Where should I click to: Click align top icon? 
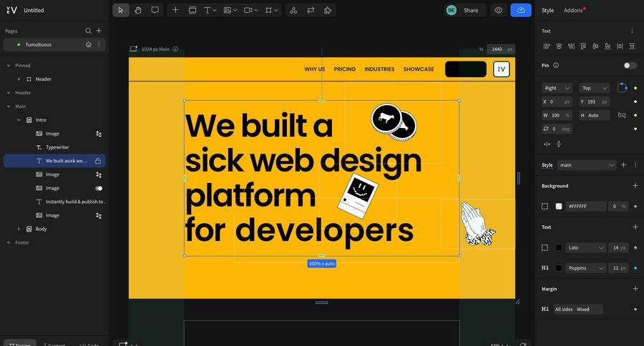click(x=583, y=46)
